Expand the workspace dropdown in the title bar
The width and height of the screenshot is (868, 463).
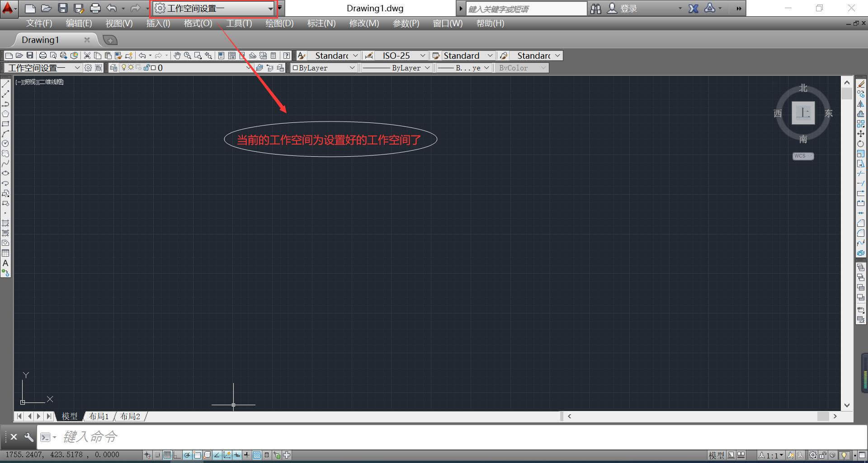[270, 9]
